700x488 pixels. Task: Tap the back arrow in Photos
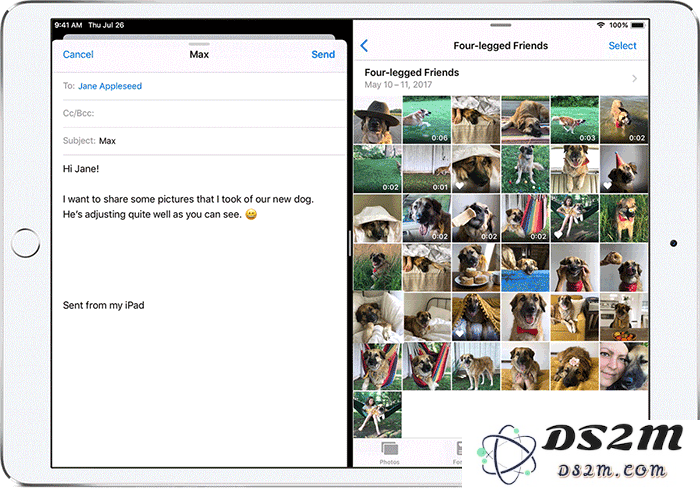364,46
